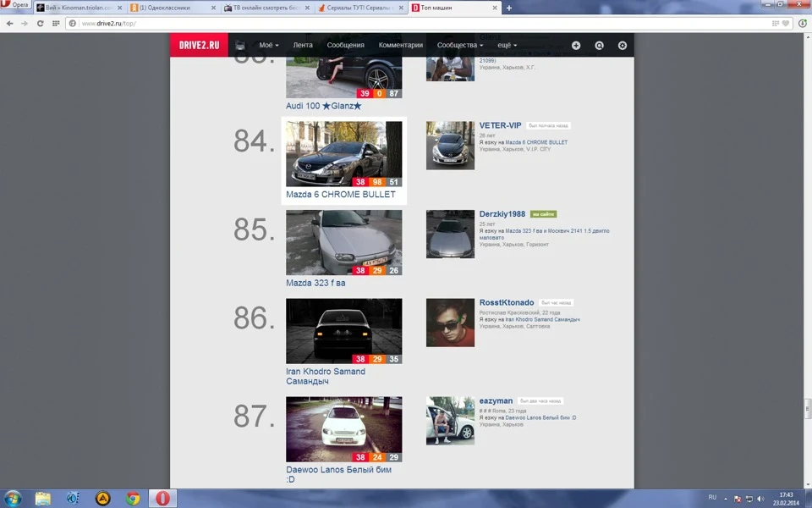Open Speed Dial grid icon
The width and height of the screenshot is (812, 508).
pos(56,24)
